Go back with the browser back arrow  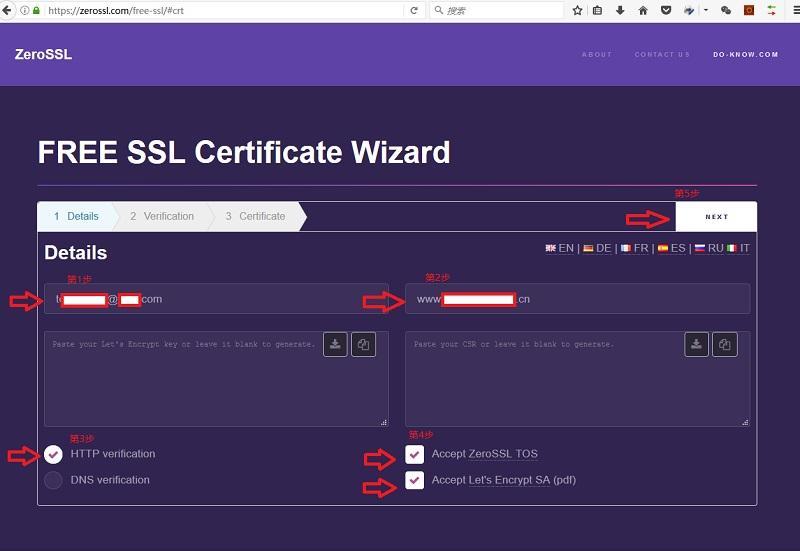click(x=7, y=10)
